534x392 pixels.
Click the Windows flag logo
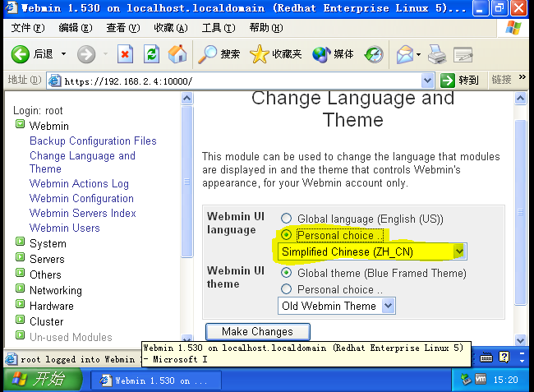(x=513, y=28)
